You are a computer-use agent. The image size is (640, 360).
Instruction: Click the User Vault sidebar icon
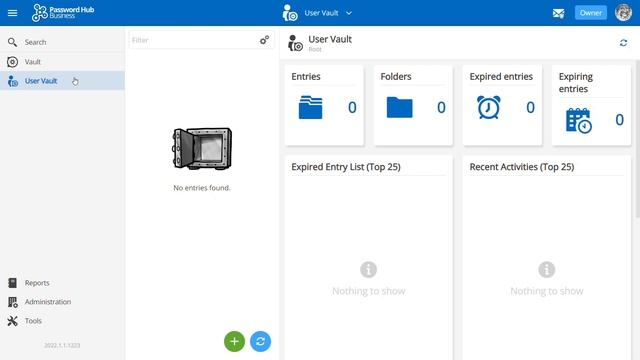[13, 81]
